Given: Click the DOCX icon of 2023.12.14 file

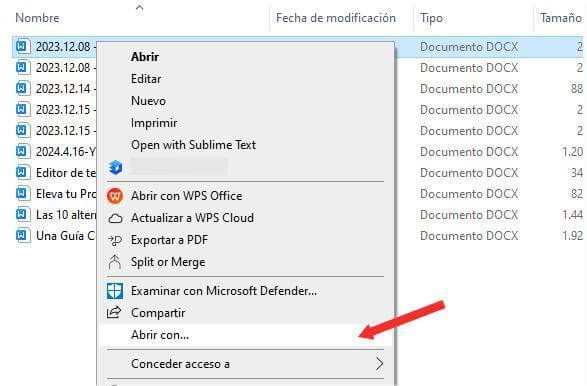Looking at the screenshot, I should [22, 89].
